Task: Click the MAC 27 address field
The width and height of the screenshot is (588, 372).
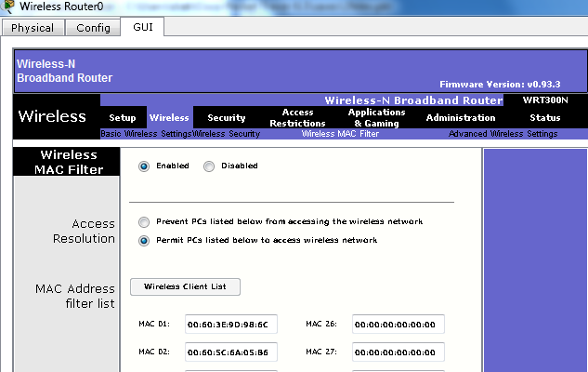Action: [398, 352]
